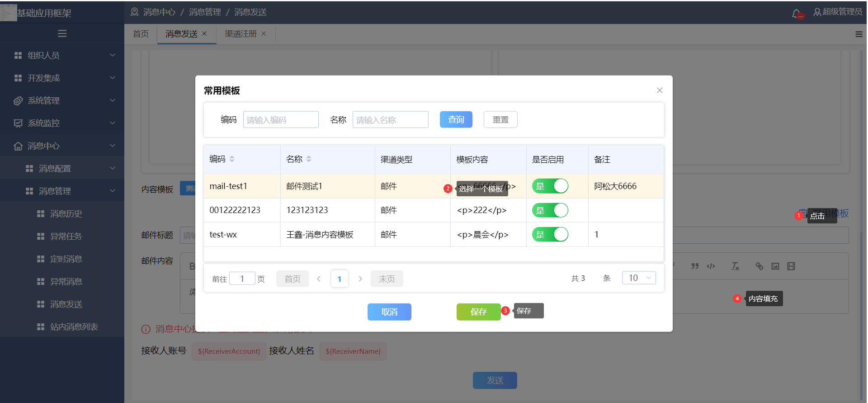Open 消息历史 in sidebar
The width and height of the screenshot is (868, 403).
click(66, 213)
